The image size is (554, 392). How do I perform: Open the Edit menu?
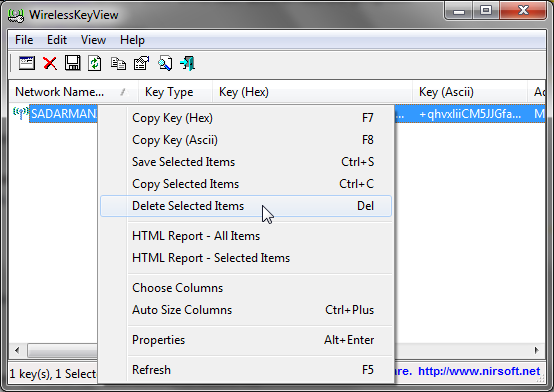pos(57,40)
